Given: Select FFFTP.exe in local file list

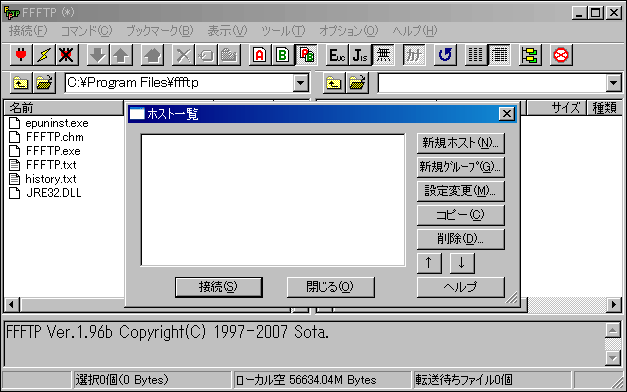Looking at the screenshot, I should point(53,151).
